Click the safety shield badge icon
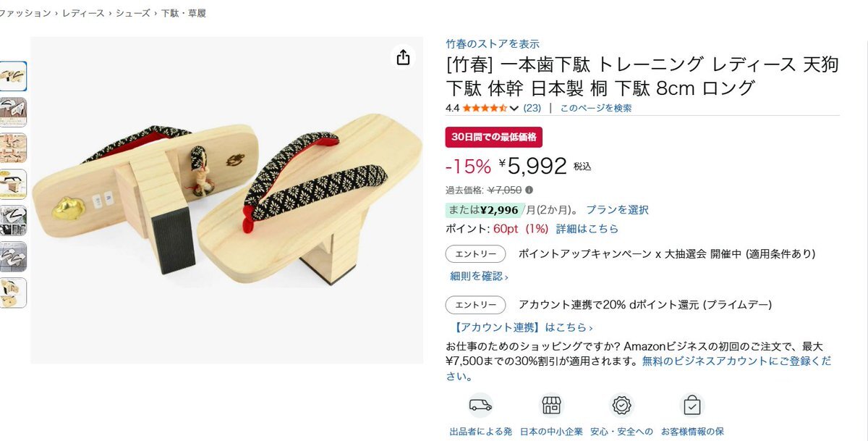This screenshot has width=868, height=441. [x=621, y=405]
